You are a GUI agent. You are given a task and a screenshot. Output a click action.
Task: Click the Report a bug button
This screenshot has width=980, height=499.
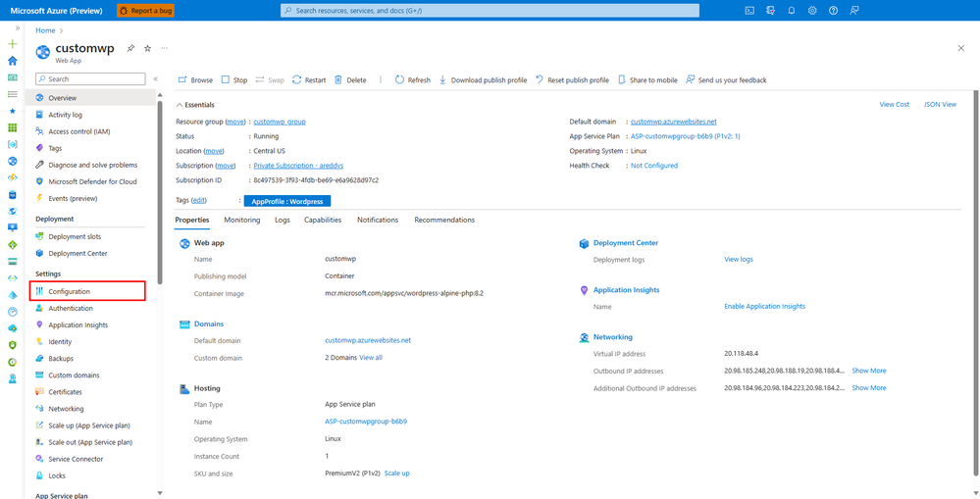145,11
